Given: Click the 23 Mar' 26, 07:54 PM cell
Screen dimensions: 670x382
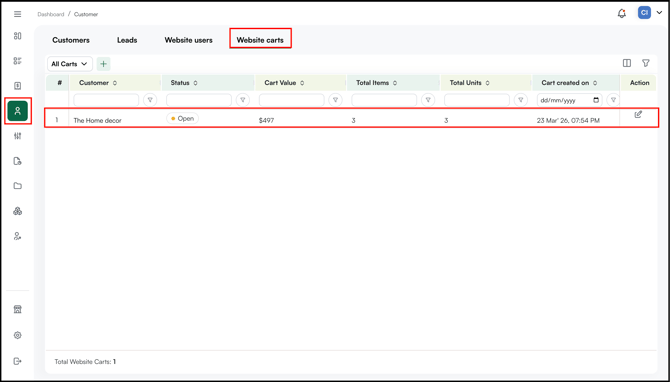Looking at the screenshot, I should pyautogui.click(x=568, y=120).
